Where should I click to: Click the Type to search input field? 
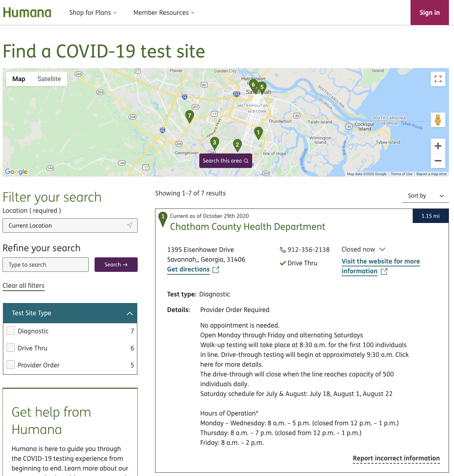coord(46,265)
